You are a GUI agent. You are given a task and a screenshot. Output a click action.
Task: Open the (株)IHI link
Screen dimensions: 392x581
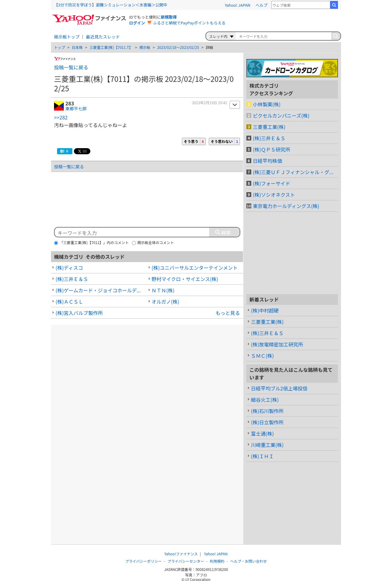[262, 456]
